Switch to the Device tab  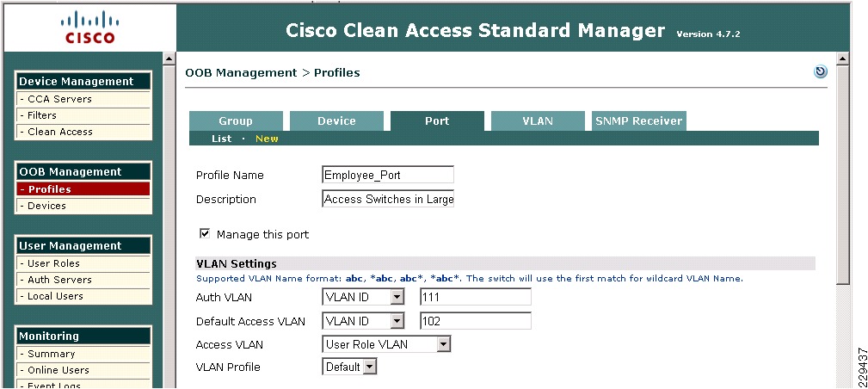pos(336,120)
